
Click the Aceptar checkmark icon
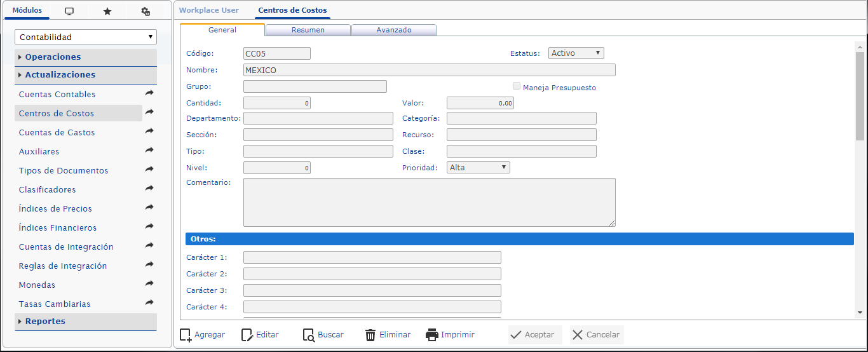(516, 335)
